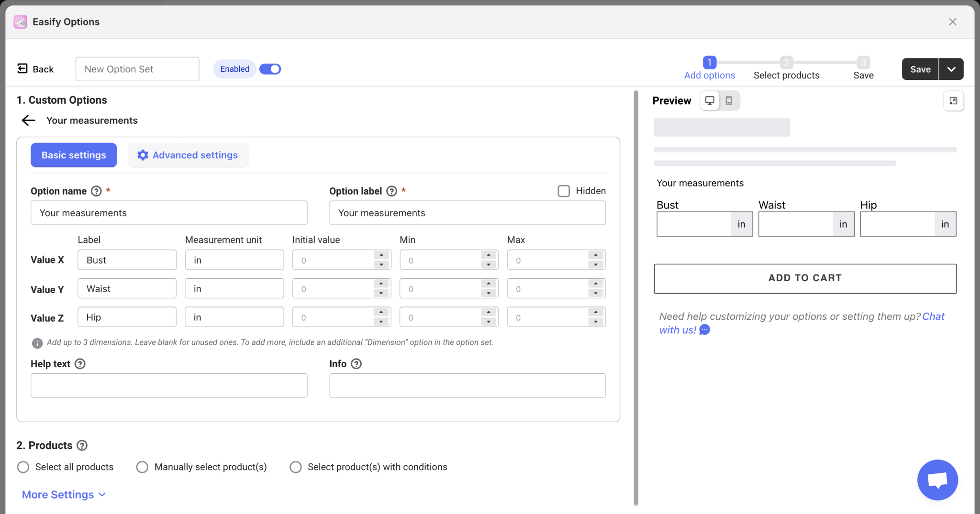Click the Help text question mark icon
This screenshot has width=980, height=514.
80,364
